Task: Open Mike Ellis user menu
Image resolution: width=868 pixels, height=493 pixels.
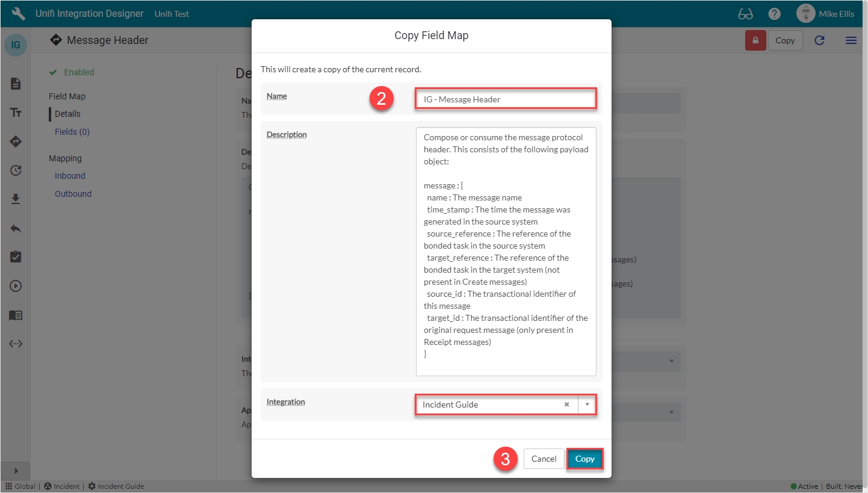Action: pyautogui.click(x=825, y=14)
